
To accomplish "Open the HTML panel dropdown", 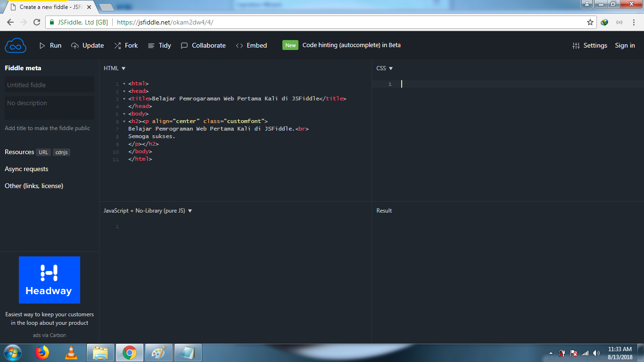I will [123, 68].
